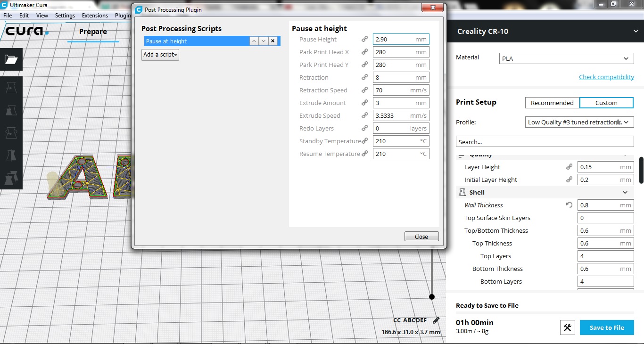This screenshot has width=644, height=360.
Task: Click the Bottom Layers value field
Action: [606, 281]
